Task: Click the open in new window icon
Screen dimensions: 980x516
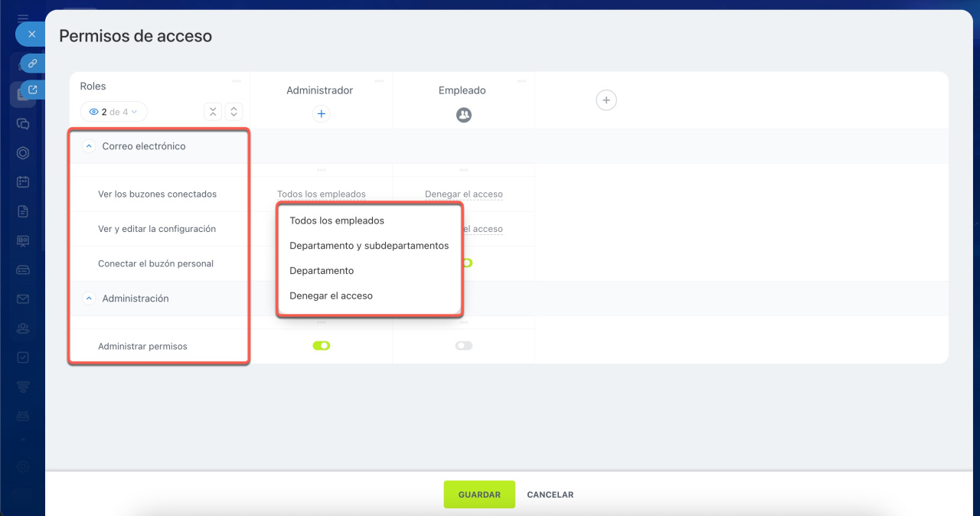Action: [x=32, y=90]
